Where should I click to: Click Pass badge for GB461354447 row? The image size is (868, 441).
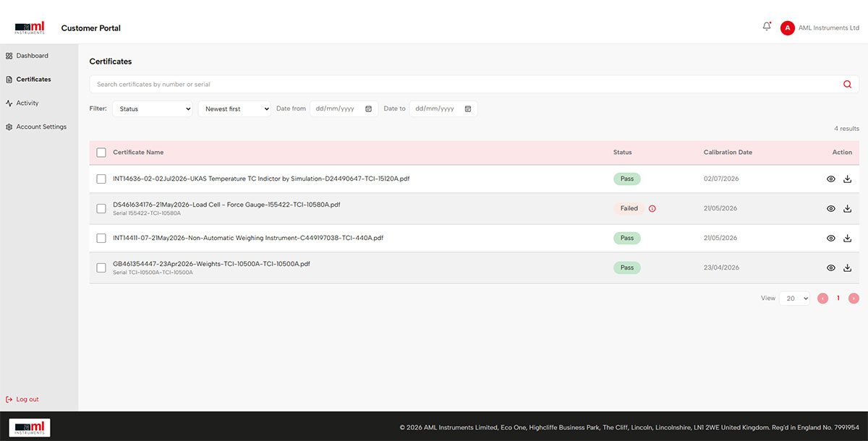(x=627, y=268)
